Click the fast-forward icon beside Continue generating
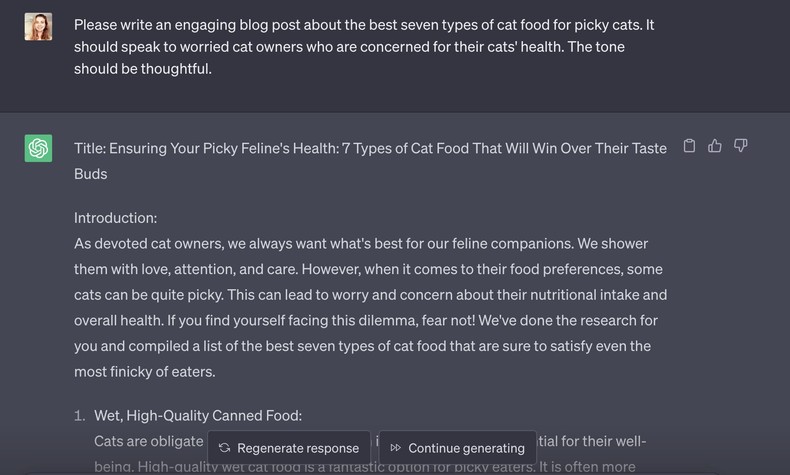Image resolution: width=790 pixels, height=475 pixels. [396, 448]
